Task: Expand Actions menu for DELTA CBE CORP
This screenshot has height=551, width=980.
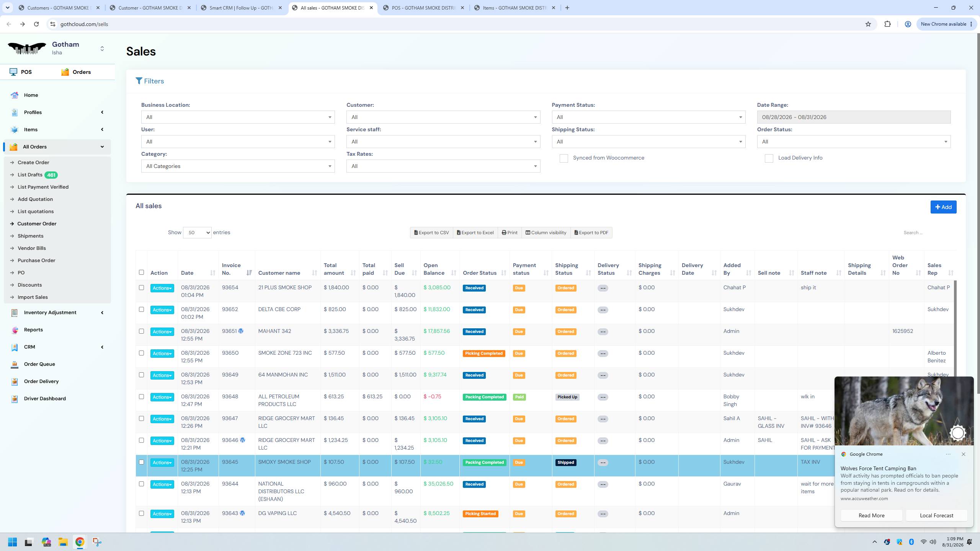Action: 162,310
